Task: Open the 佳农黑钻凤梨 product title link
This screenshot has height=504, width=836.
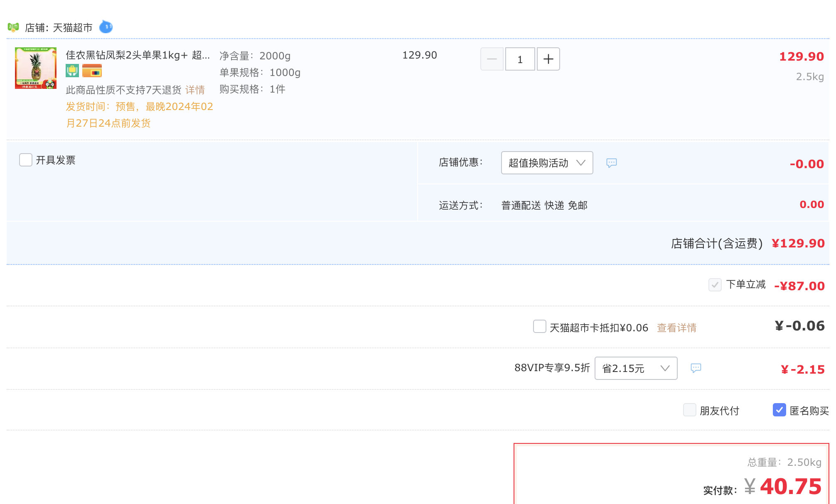Action: pos(138,55)
